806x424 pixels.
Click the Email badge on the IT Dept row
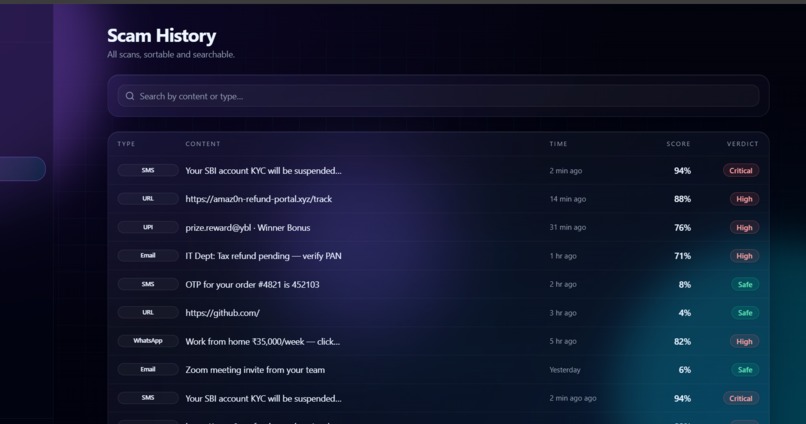point(148,255)
